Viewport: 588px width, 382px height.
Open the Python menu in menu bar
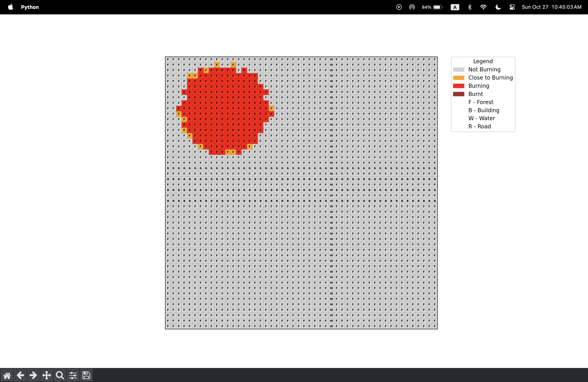pos(30,7)
